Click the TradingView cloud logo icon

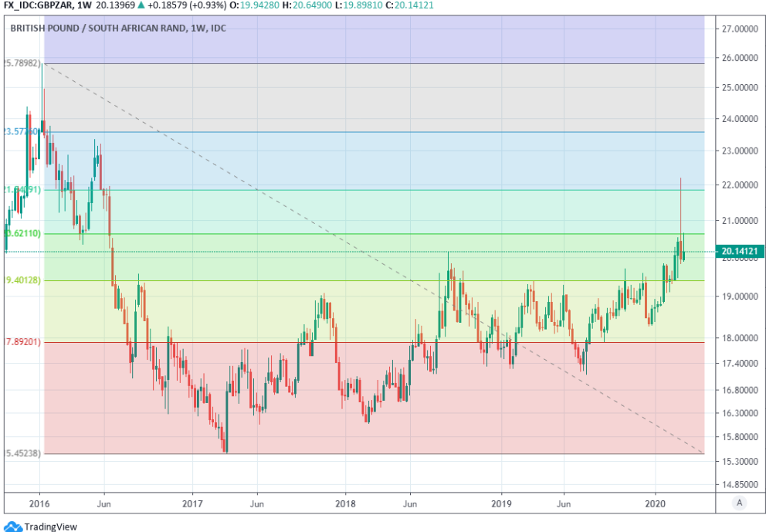click(x=13, y=527)
